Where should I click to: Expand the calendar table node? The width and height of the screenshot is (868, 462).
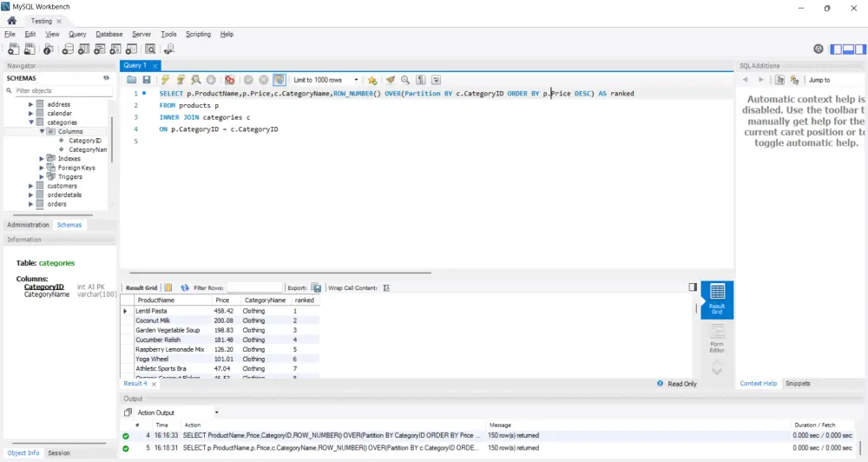pyautogui.click(x=31, y=113)
